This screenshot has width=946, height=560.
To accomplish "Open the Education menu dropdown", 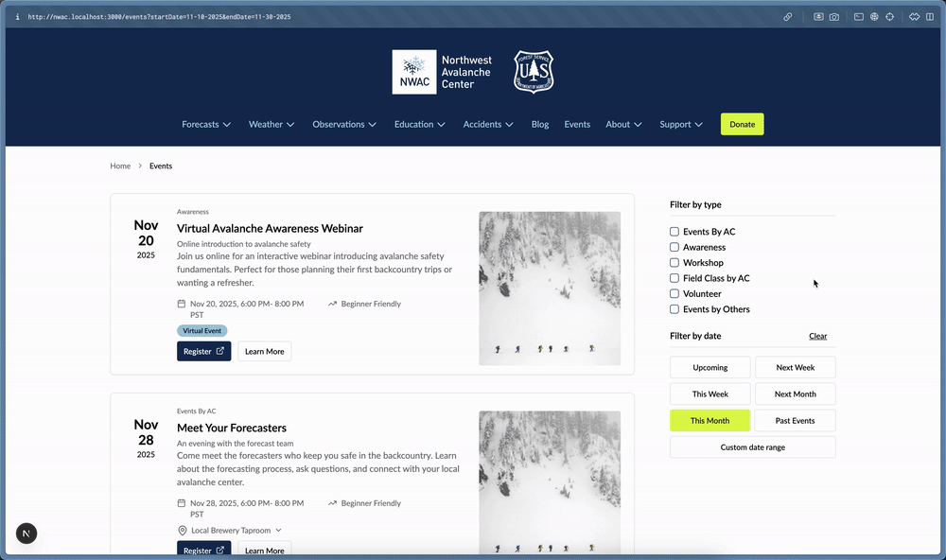I will click(419, 124).
